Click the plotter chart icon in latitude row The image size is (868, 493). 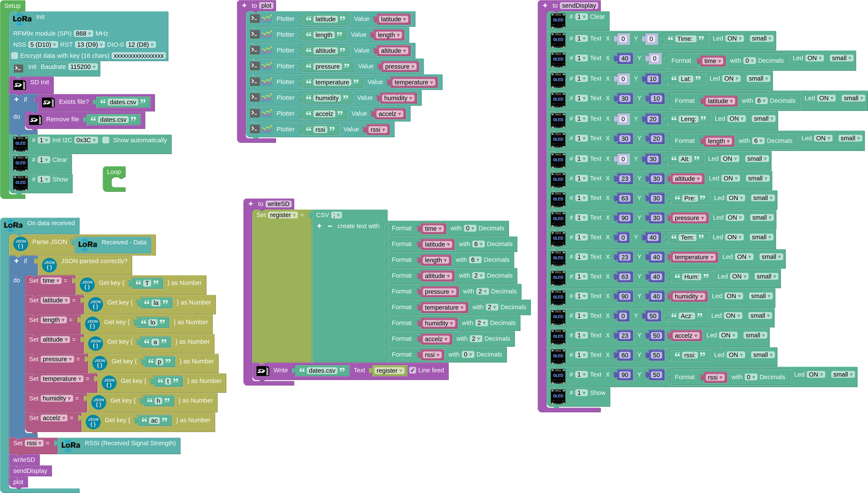click(267, 19)
